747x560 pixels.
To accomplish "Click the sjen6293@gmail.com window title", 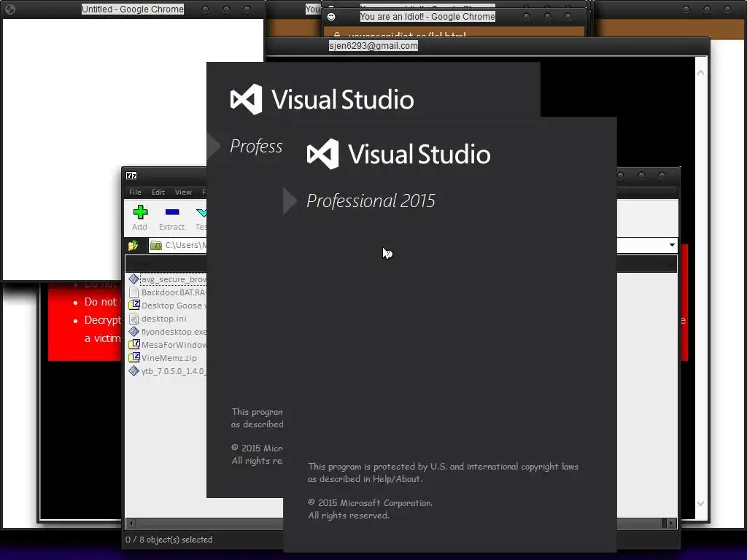I will point(373,46).
